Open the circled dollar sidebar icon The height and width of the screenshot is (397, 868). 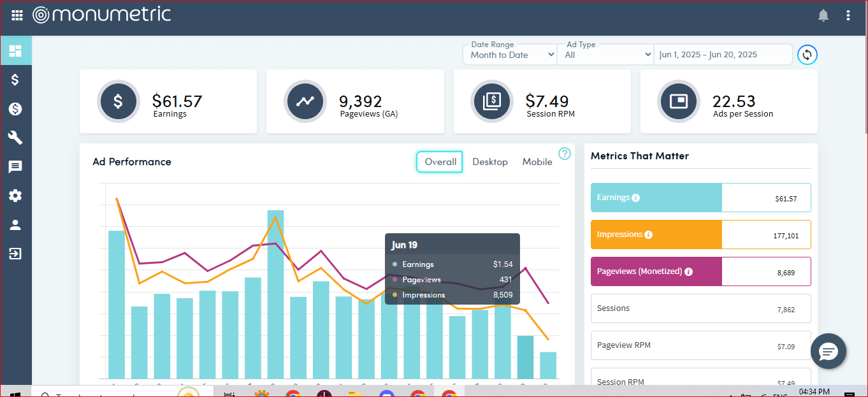tap(15, 109)
